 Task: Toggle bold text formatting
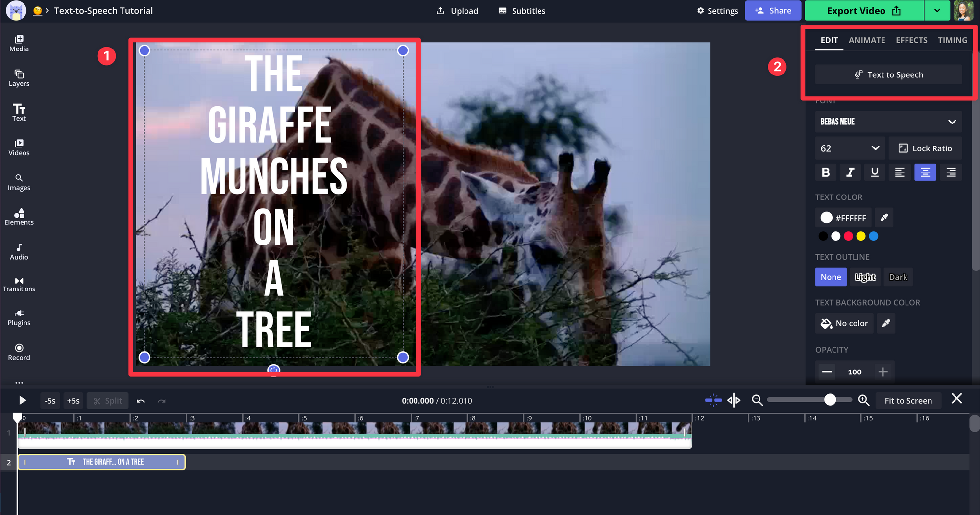click(x=826, y=172)
